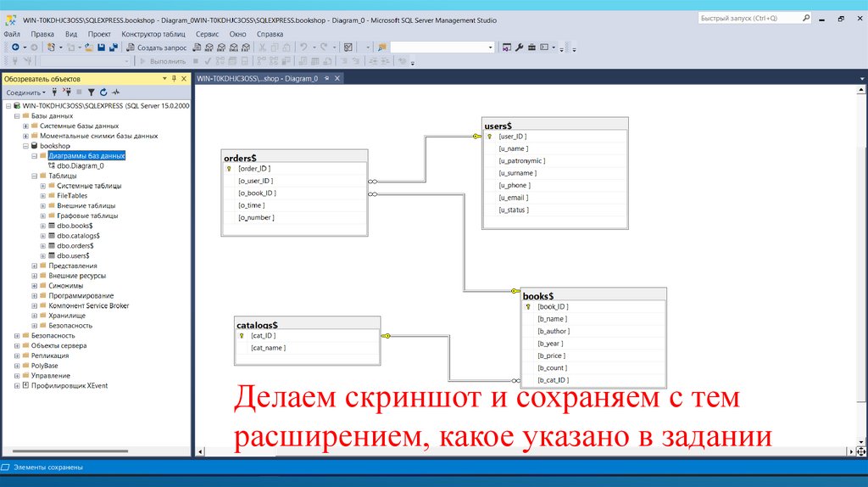
Task: Expand Системные базы данных folder
Action: tap(25, 126)
